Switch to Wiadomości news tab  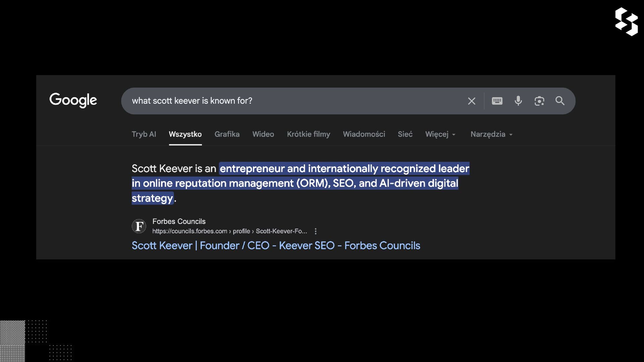364,134
